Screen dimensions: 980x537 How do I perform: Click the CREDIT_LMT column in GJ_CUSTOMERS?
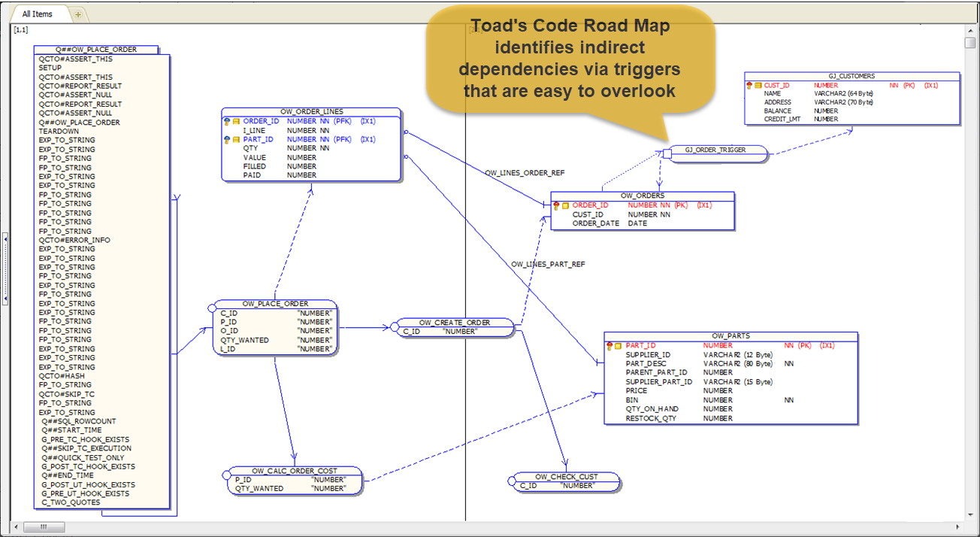click(x=781, y=119)
